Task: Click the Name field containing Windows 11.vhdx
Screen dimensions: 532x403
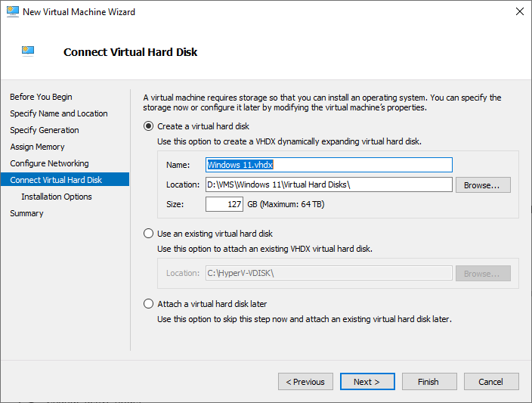Action: (329, 165)
